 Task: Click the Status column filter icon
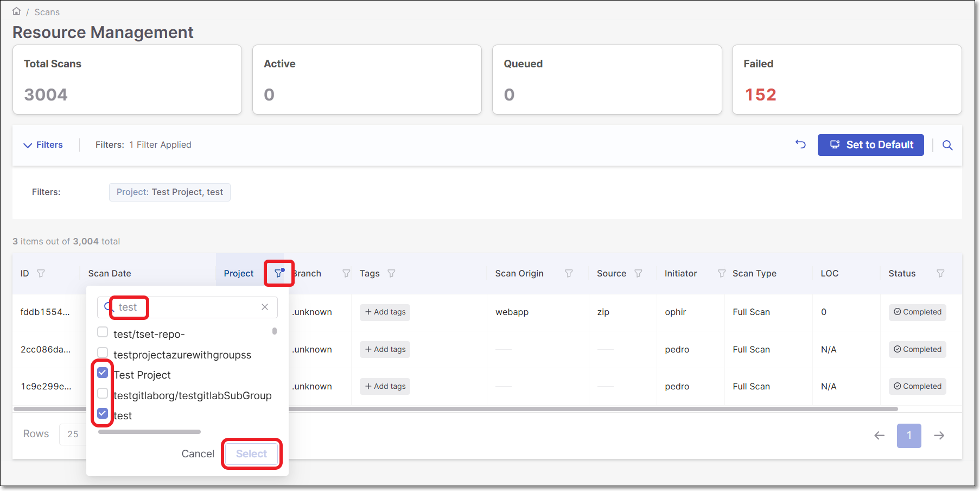tap(940, 273)
